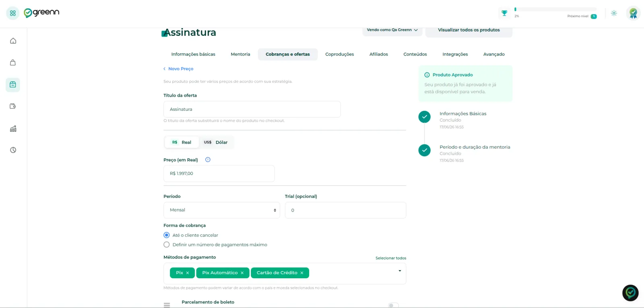Open the wallet sidebar icon
Viewport: 644px width, 308px height.
pyautogui.click(x=13, y=106)
